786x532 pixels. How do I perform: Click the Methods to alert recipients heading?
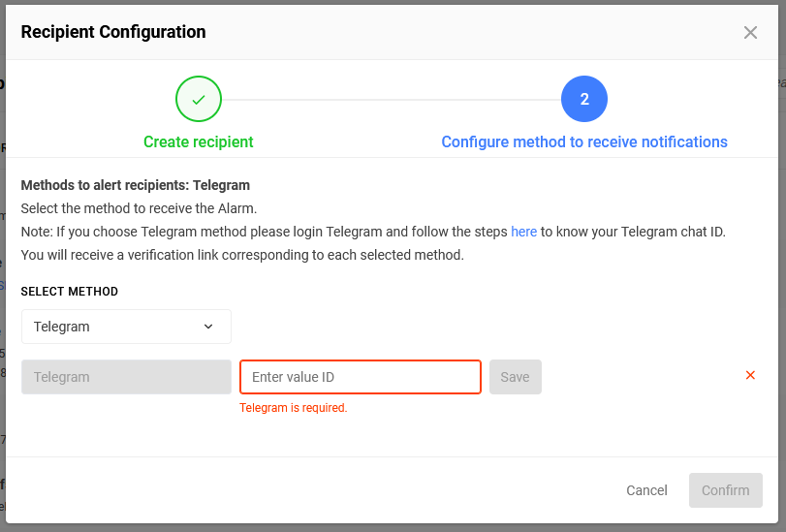coord(136,185)
